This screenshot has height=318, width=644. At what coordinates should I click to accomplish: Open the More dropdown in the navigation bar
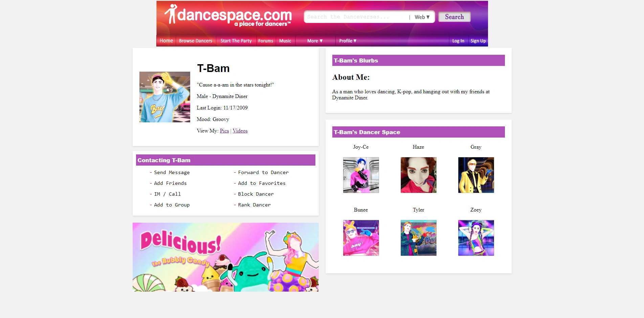point(314,41)
